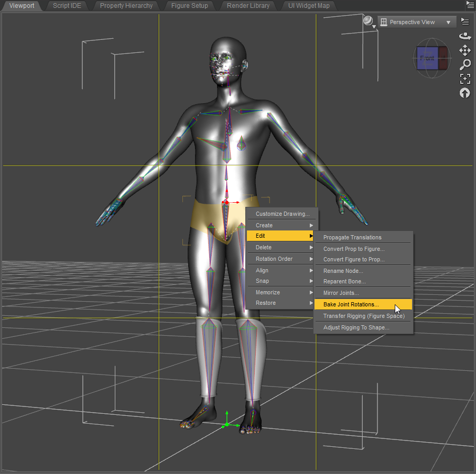Expand the Restore submenu
The image size is (476, 474).
(281, 303)
